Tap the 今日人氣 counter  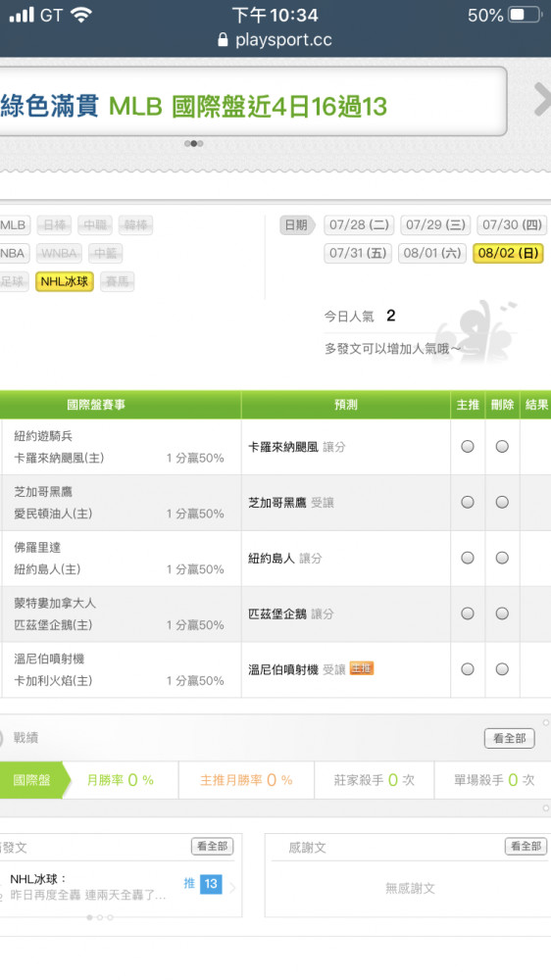tap(360, 317)
